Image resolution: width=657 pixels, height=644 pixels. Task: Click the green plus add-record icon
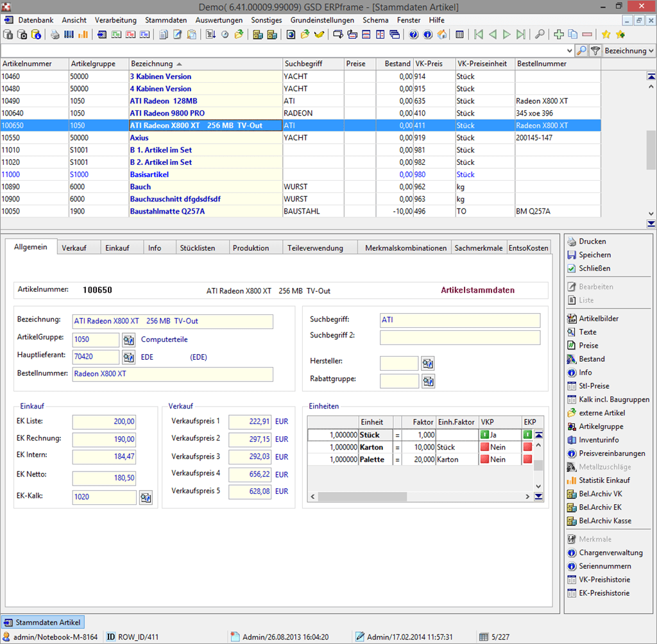click(558, 35)
